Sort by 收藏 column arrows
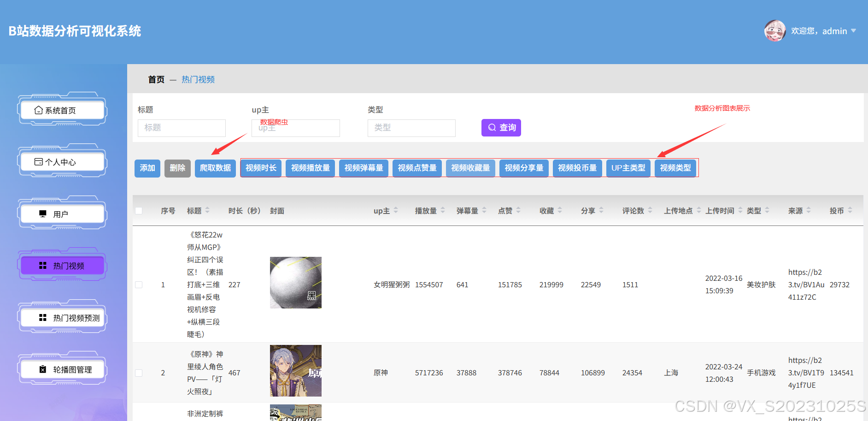 pos(560,210)
